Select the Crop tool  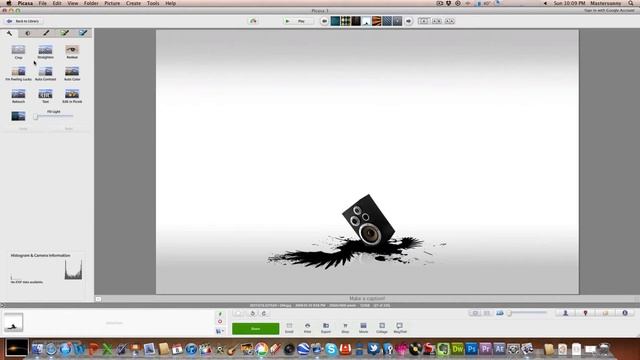pyautogui.click(x=18, y=52)
